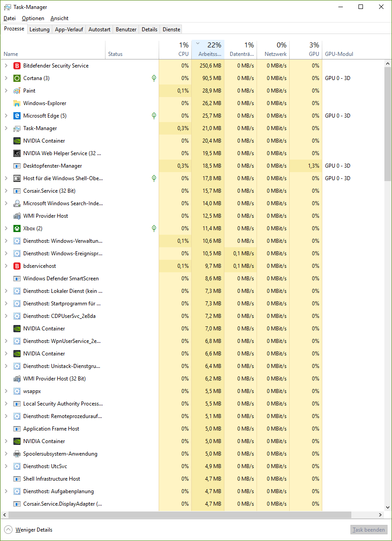Screen dimensions: 392x541
Task: Click Weniger Details button
Action: (x=28, y=530)
